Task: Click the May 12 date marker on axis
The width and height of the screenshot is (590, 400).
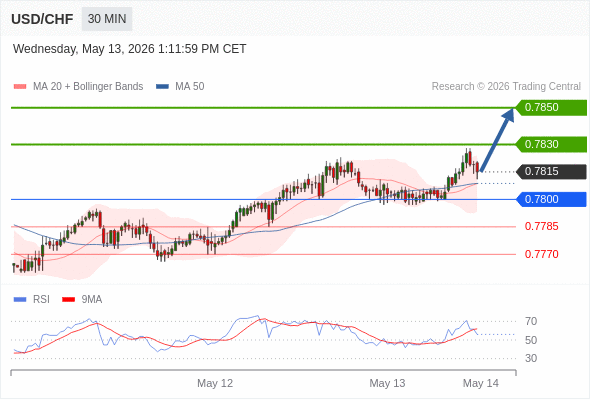Action: [215, 383]
